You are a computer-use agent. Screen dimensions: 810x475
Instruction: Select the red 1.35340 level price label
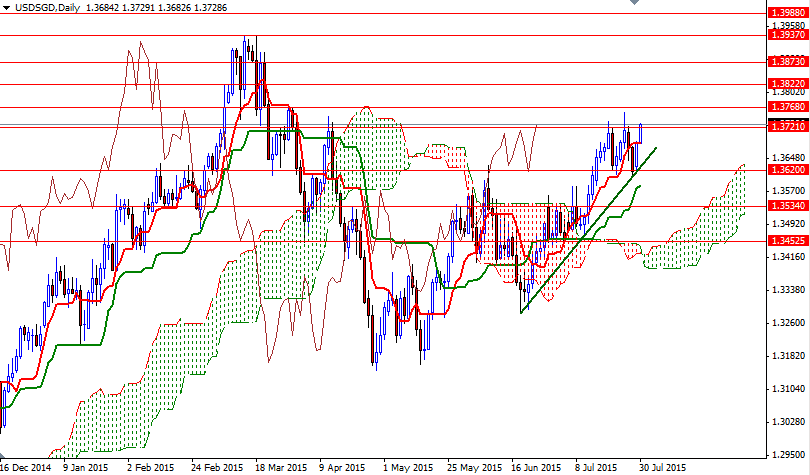point(788,206)
